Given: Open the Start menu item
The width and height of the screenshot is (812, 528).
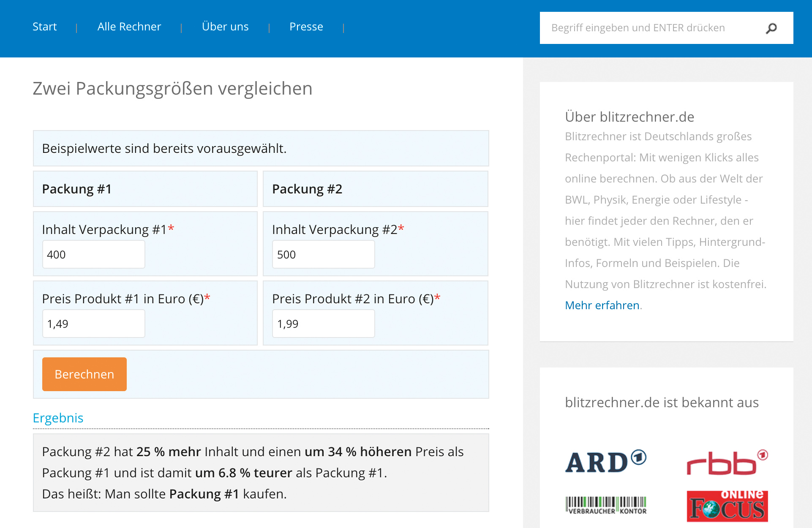Looking at the screenshot, I should coord(44,27).
